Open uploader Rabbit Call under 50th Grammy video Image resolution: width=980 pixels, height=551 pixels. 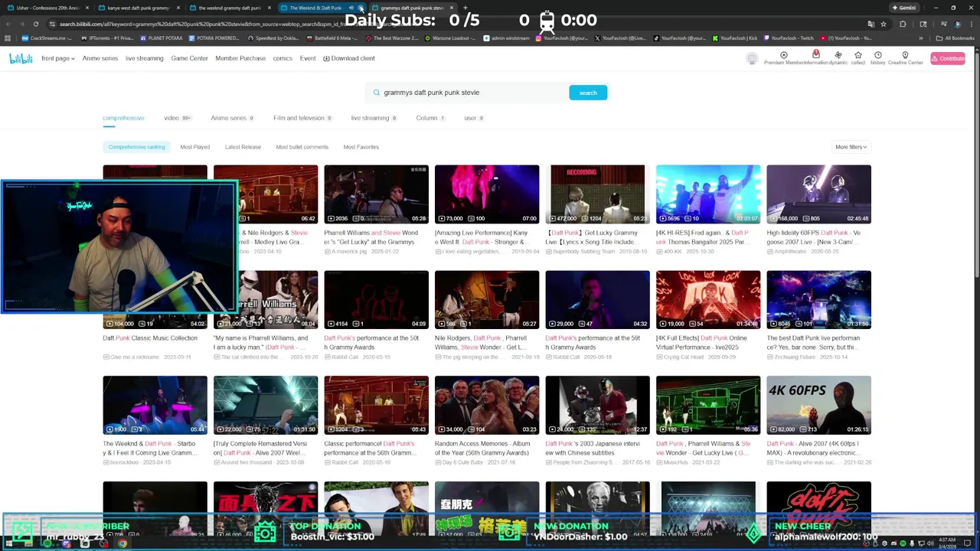(345, 357)
